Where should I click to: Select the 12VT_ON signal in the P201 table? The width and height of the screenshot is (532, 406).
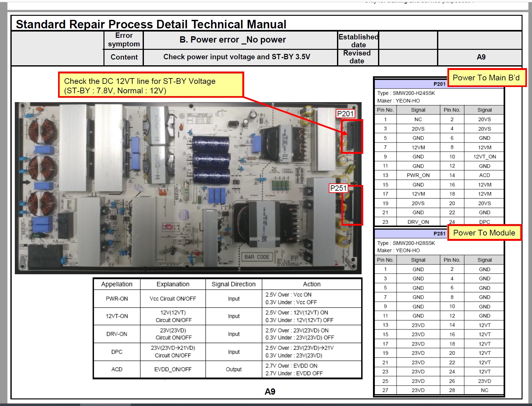click(x=484, y=157)
